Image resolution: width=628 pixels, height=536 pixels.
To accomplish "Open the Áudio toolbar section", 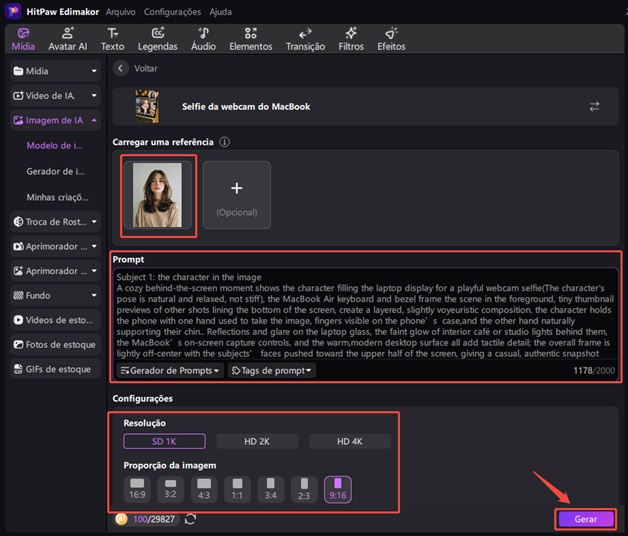I will pos(203,39).
